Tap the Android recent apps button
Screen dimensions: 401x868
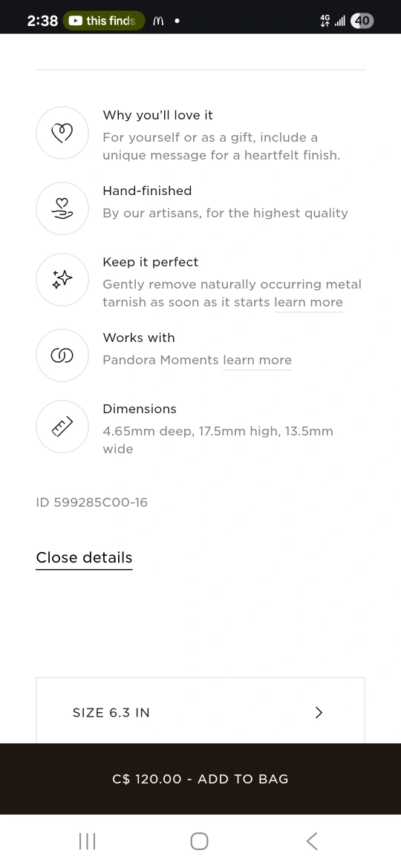(87, 841)
